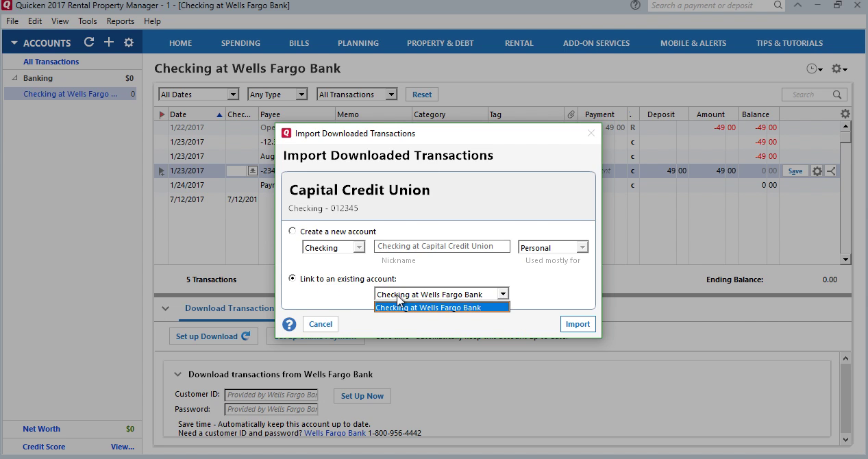Switch to the RENTAL tab

coord(519,43)
